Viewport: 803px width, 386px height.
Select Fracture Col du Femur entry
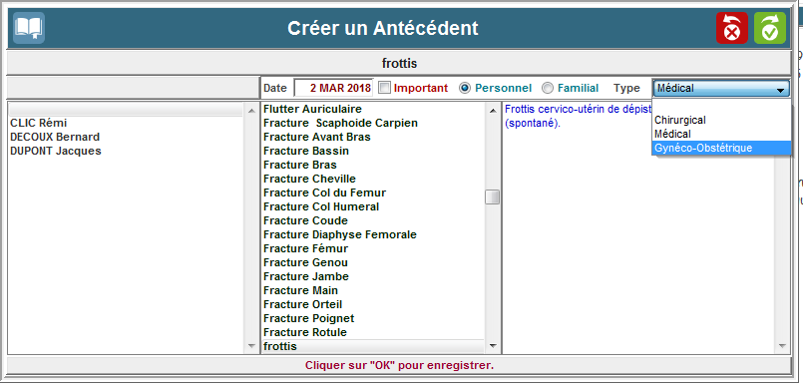(324, 192)
